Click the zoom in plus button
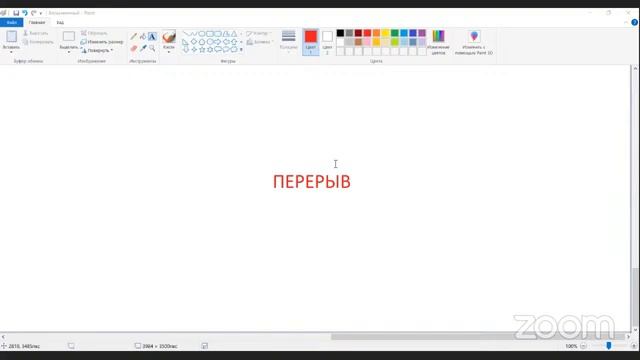The height and width of the screenshot is (360, 640). pyautogui.click(x=634, y=346)
